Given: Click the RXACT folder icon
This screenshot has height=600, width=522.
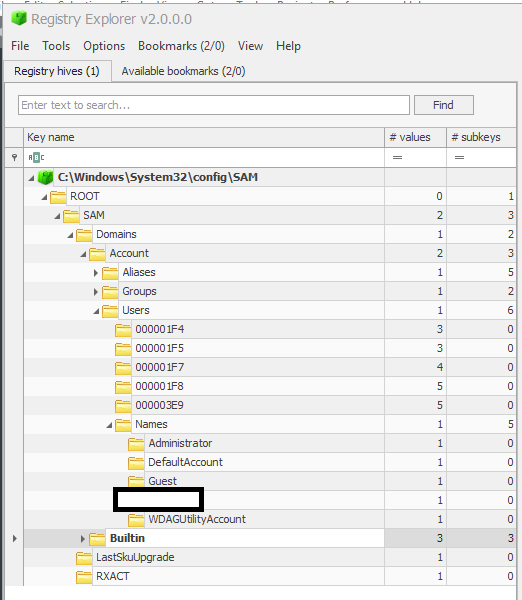Looking at the screenshot, I should (x=84, y=577).
